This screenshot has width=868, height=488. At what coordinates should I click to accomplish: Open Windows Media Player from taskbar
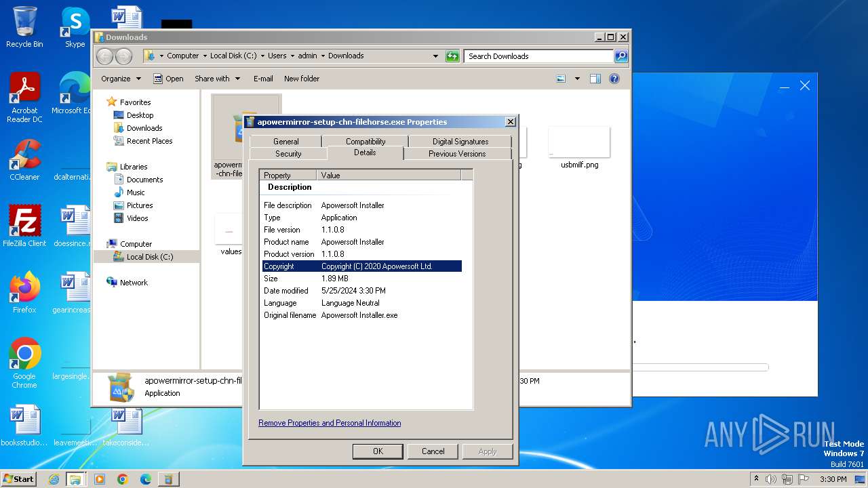(x=100, y=479)
